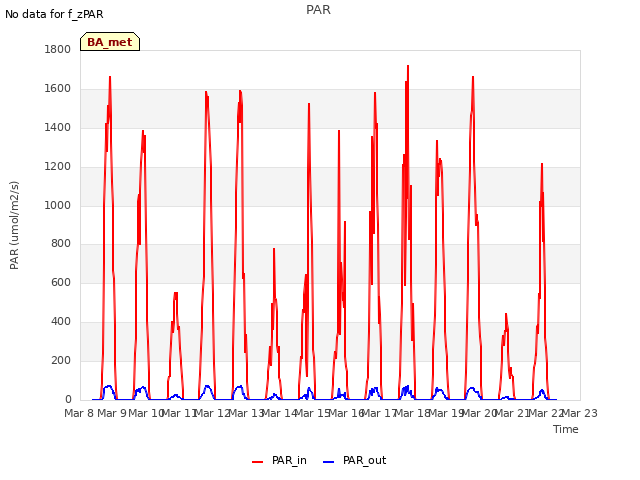
Task: Click the PAR chart title
Action: [318, 10]
